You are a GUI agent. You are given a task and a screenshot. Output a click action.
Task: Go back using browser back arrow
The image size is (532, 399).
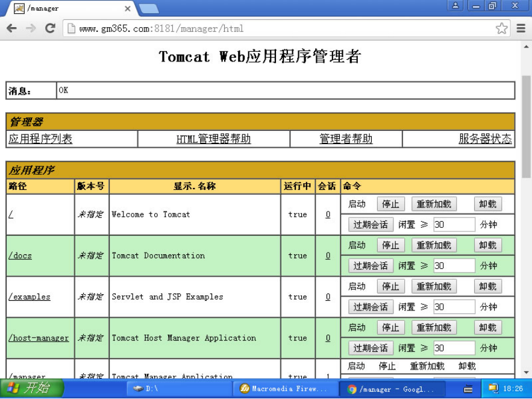(11, 28)
